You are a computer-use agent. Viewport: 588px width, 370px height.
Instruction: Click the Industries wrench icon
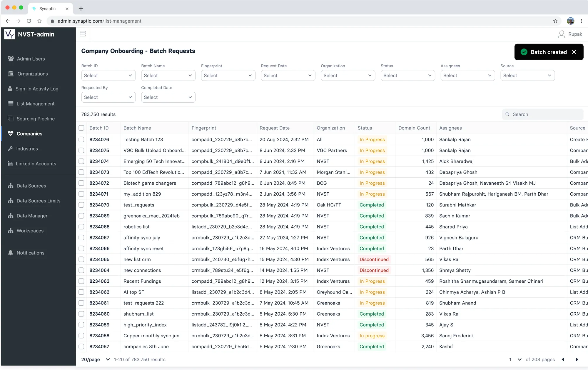[x=11, y=149]
